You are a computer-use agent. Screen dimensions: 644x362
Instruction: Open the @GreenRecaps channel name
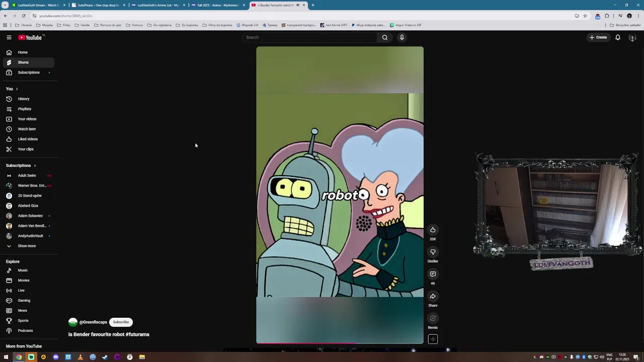tap(93, 322)
